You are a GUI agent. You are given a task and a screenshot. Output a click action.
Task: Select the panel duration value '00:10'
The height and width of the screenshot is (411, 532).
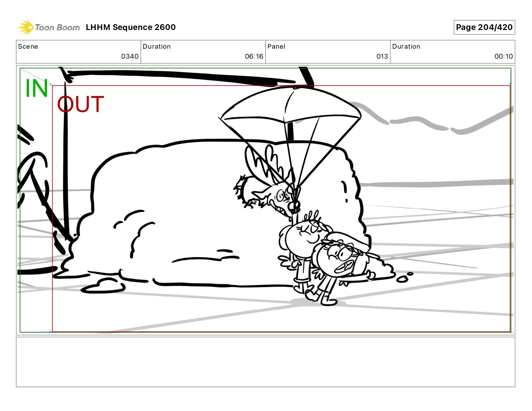pos(504,56)
